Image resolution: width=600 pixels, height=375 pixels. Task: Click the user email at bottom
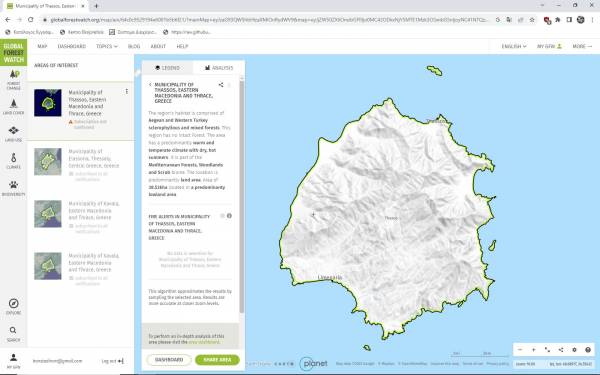pos(57,361)
